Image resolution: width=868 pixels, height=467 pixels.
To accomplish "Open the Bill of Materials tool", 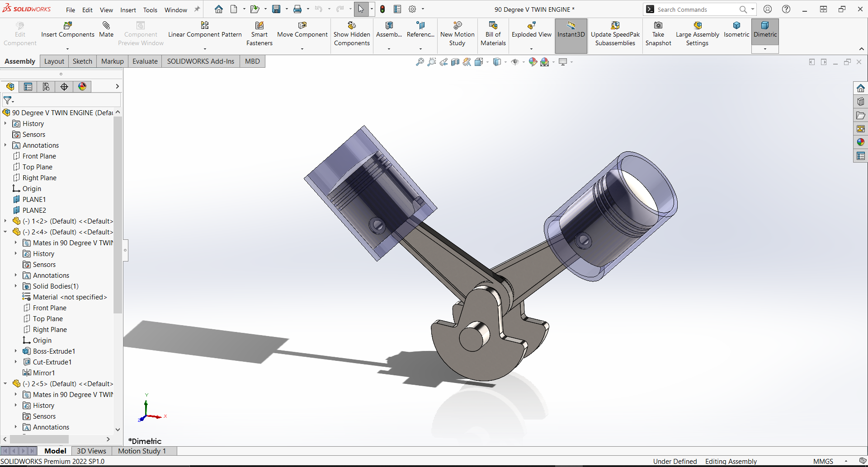I will 493,26.
